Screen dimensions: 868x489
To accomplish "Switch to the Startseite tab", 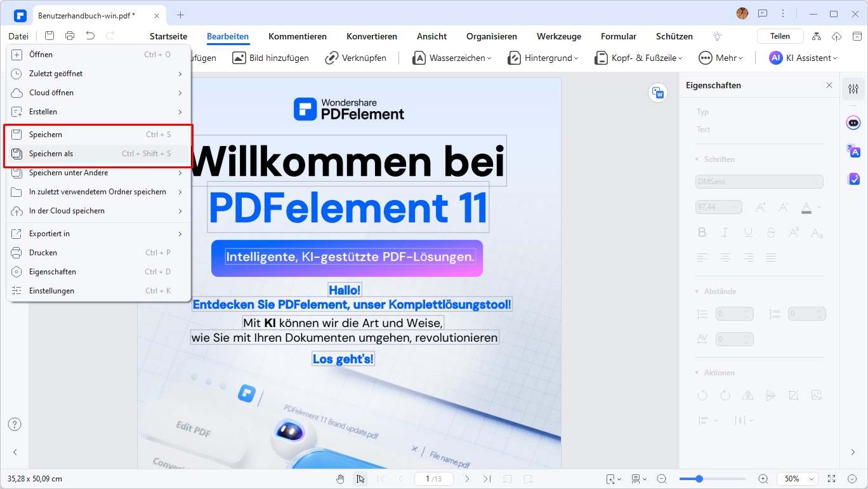I will 168,36.
